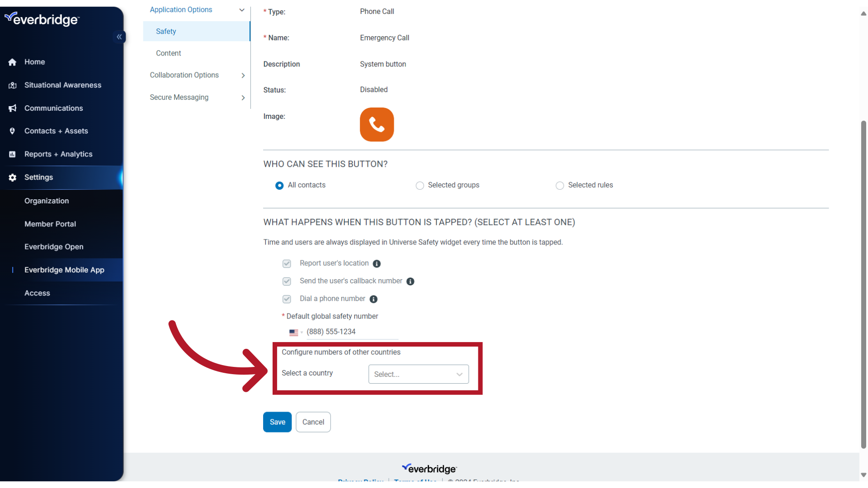
Task: Click the default global safety number field
Action: pyautogui.click(x=352, y=332)
